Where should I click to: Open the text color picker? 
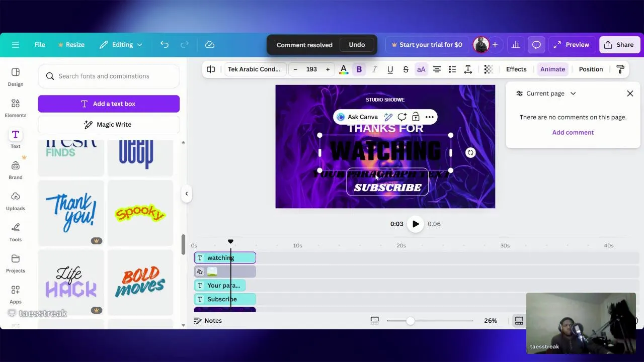[344, 69]
